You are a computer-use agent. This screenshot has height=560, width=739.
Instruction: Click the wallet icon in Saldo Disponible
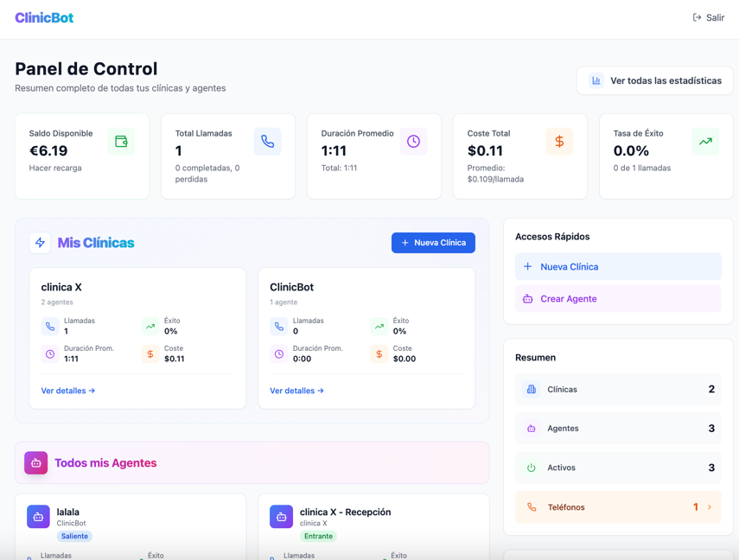[x=121, y=142]
